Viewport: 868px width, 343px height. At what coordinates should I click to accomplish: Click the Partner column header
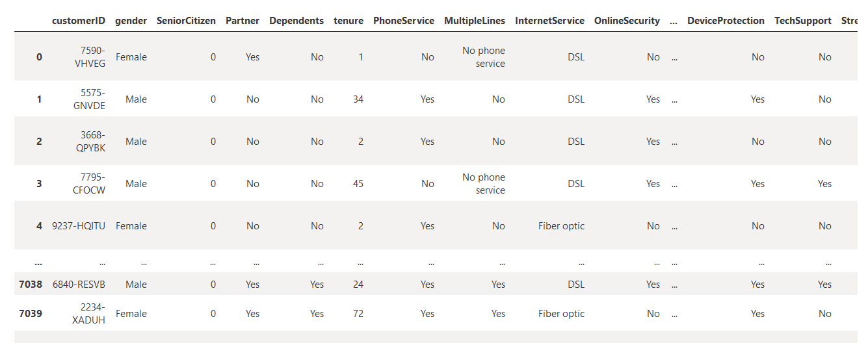(243, 21)
